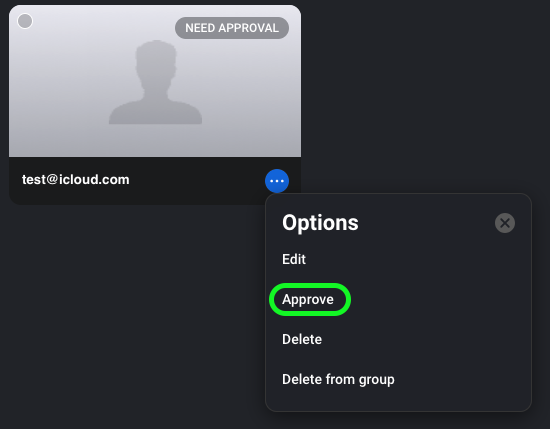Dismiss the Options panel via its close icon
The width and height of the screenshot is (550, 429).
(x=505, y=223)
